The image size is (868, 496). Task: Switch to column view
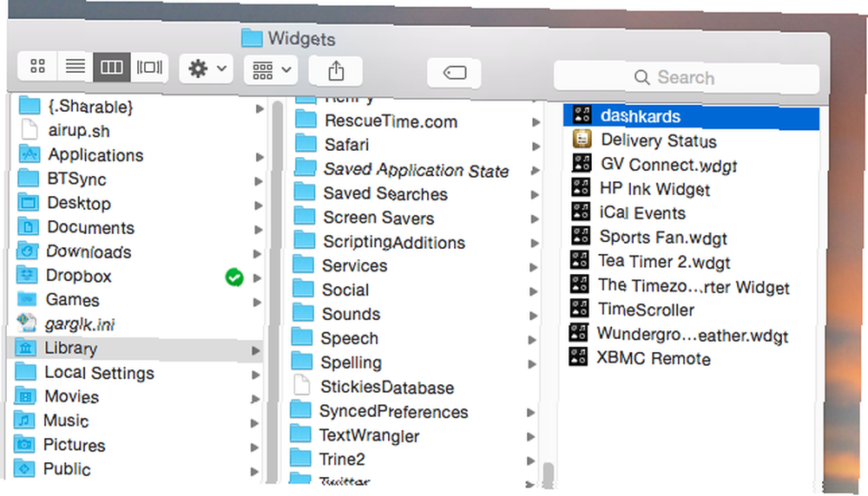tap(112, 67)
